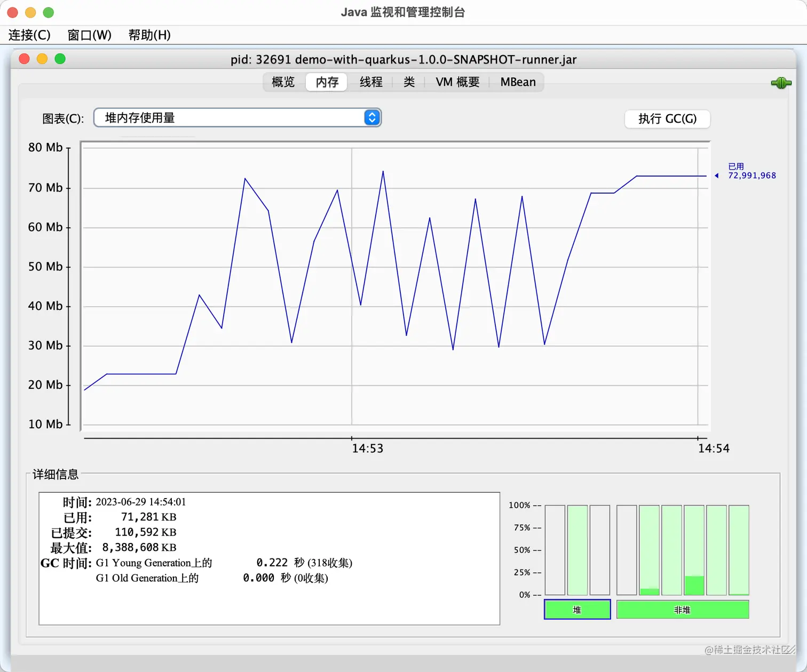Open the 类 tab
The height and width of the screenshot is (672, 807).
point(409,82)
